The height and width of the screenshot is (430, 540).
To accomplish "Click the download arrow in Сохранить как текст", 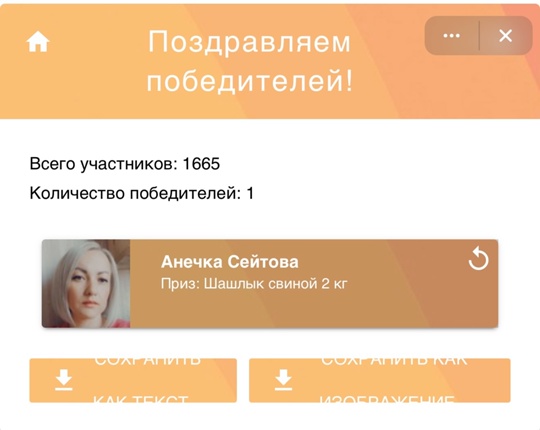I will [x=64, y=380].
